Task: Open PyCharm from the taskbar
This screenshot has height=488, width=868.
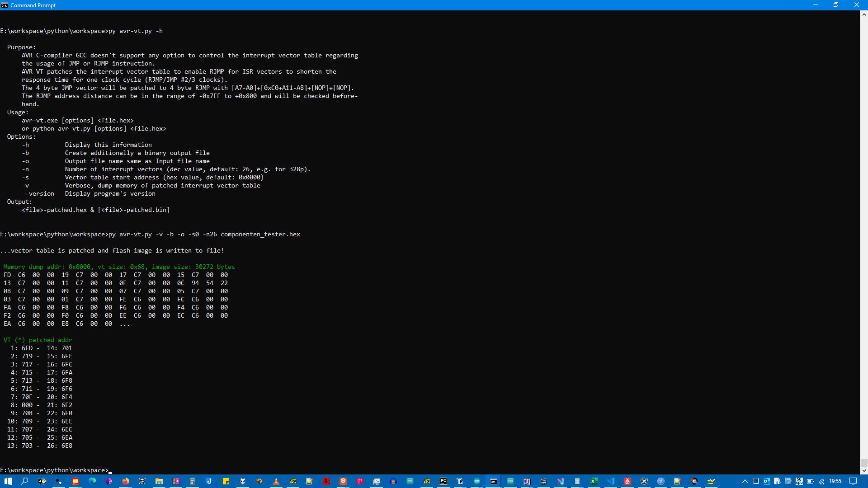Action: pyautogui.click(x=443, y=481)
